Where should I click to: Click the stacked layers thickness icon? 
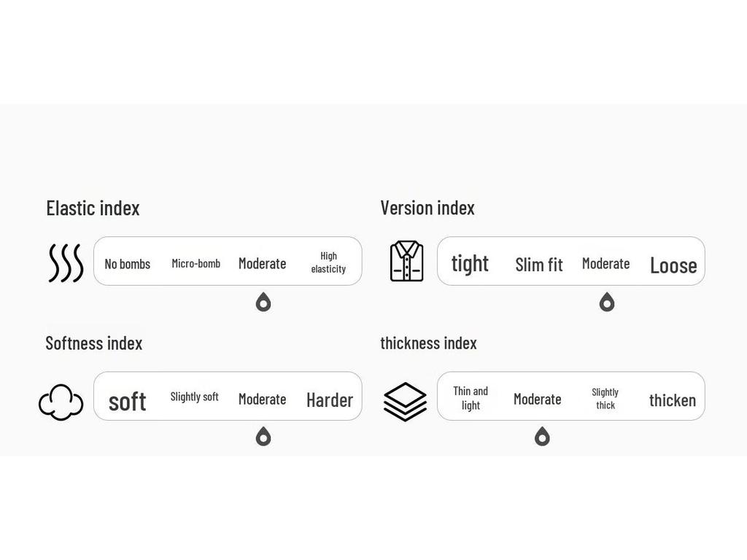tap(405, 401)
